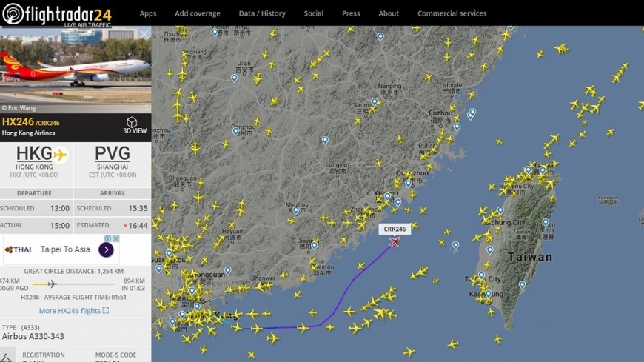
Task: Open the Social menu
Action: pyautogui.click(x=314, y=13)
